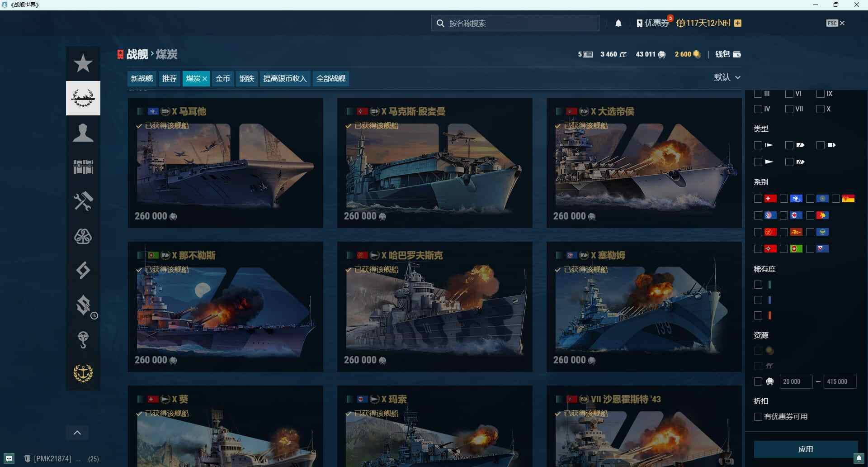The image size is (868, 467).
Task: Open the commanders silhouette icon in sidebar
Action: (83, 133)
